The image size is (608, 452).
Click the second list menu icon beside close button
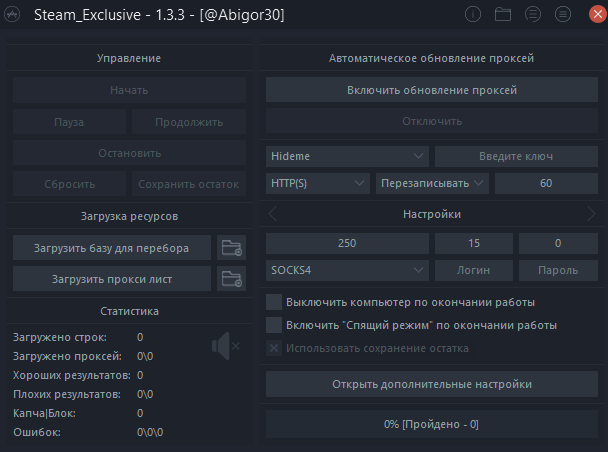coord(563,15)
